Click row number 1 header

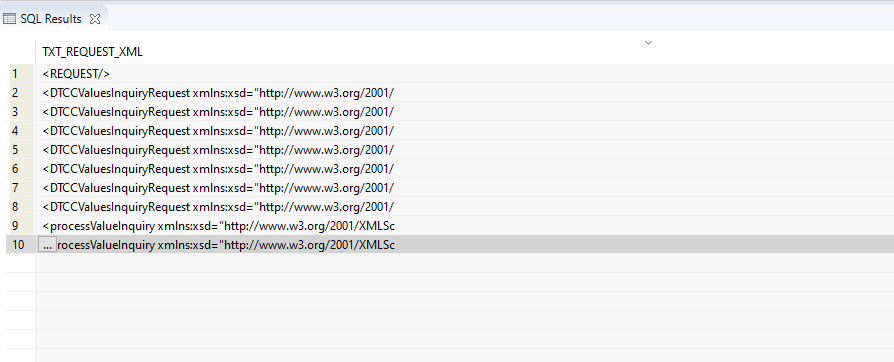tap(21, 74)
